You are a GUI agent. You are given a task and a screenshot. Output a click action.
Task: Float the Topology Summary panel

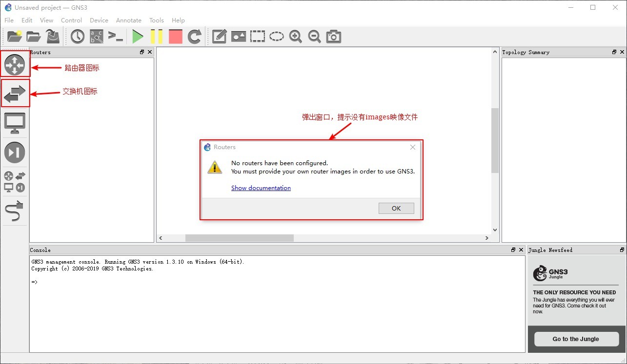(x=614, y=52)
